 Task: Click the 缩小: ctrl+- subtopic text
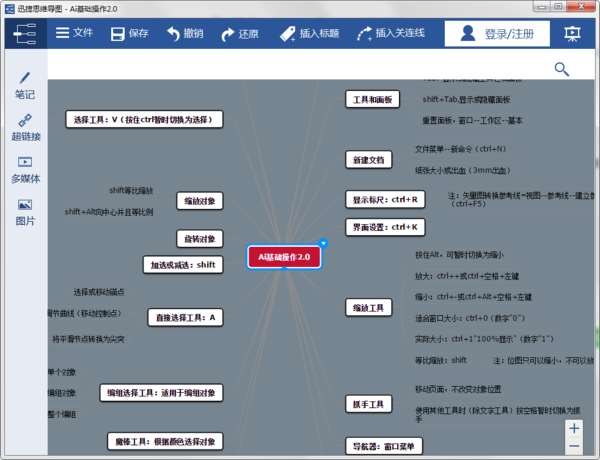click(x=473, y=297)
